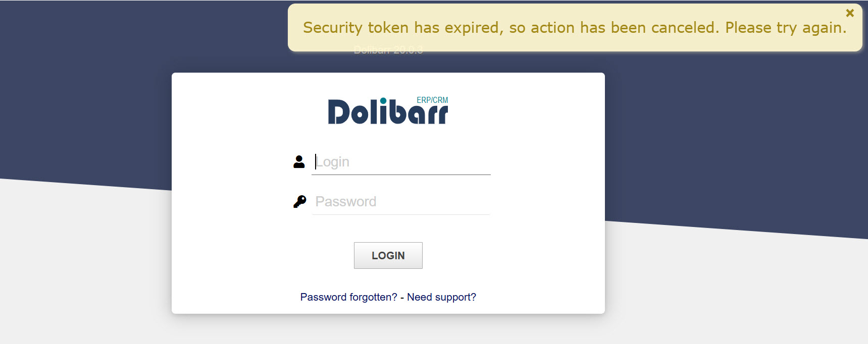Click the 'Please try again.' notification text

click(786, 28)
